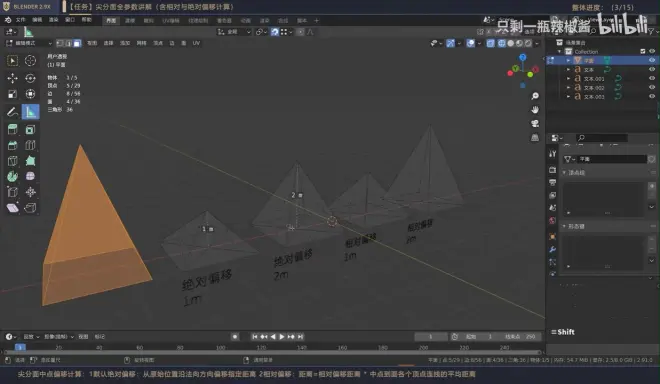Jump to the timeline start frame
The height and width of the screenshot is (384, 660).
pos(255,336)
